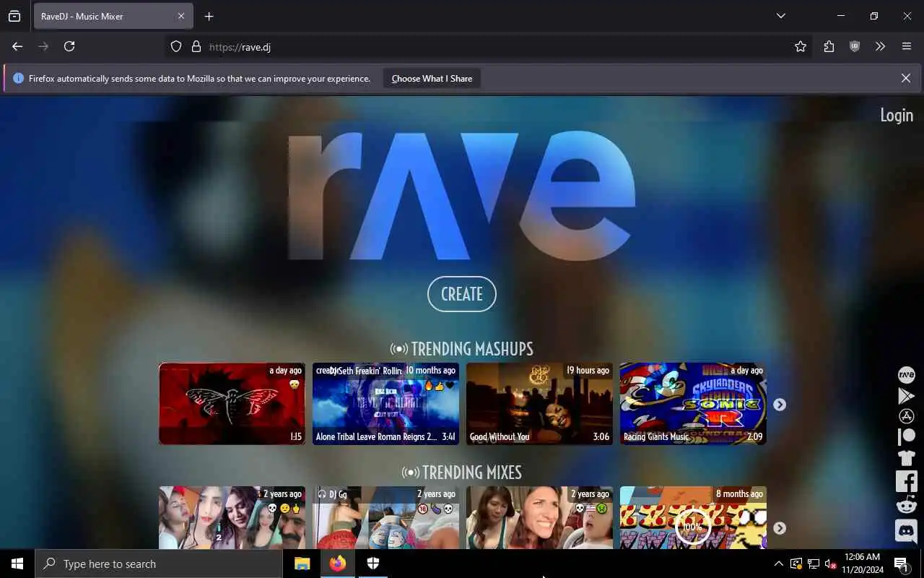Viewport: 924px width, 578px height.
Task: Open the Reddit icon in sidebar
Action: click(x=906, y=504)
